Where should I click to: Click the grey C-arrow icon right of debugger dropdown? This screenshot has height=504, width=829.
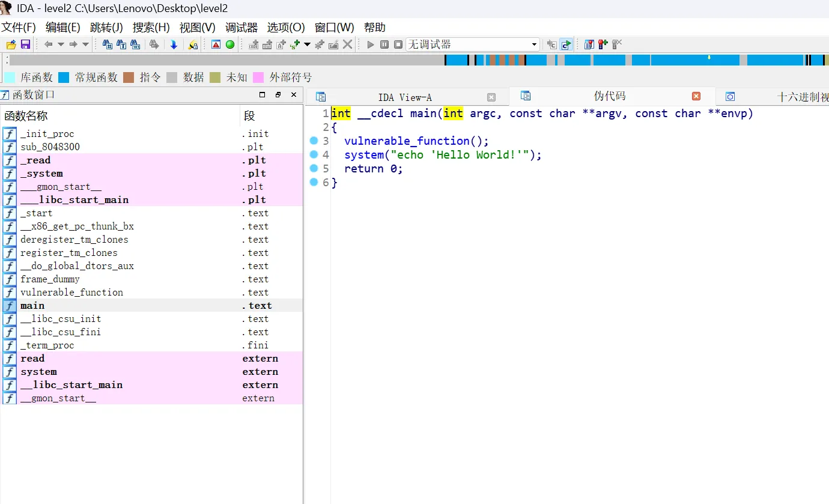coord(551,44)
